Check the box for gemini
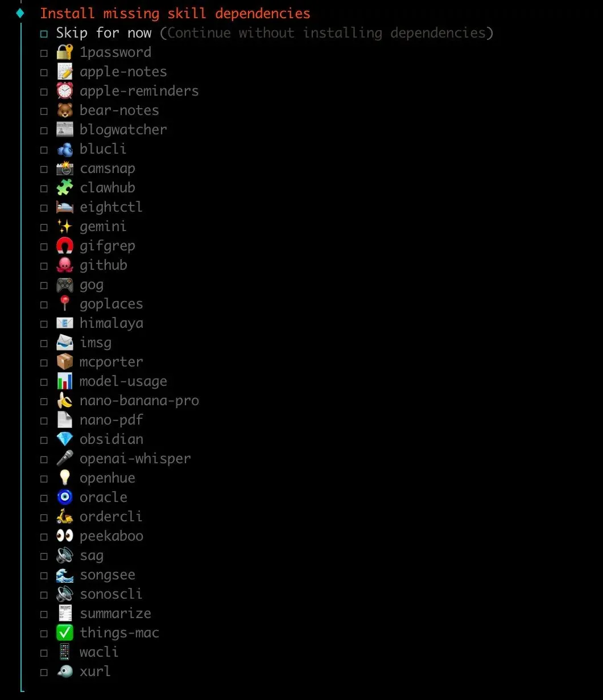The image size is (603, 700). (44, 227)
